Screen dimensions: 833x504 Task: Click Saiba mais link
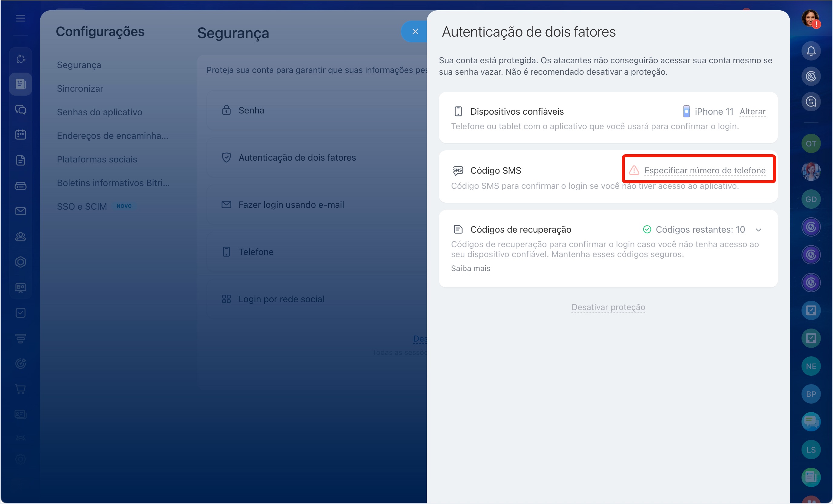tap(470, 268)
